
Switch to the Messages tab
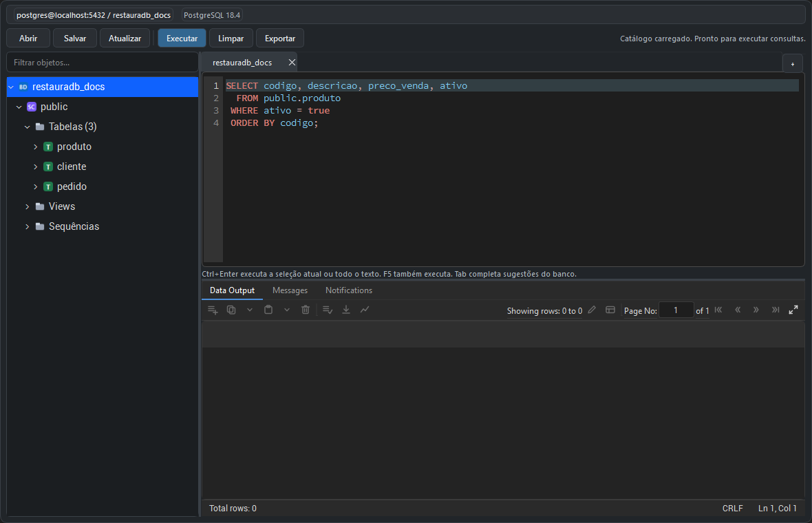[290, 290]
